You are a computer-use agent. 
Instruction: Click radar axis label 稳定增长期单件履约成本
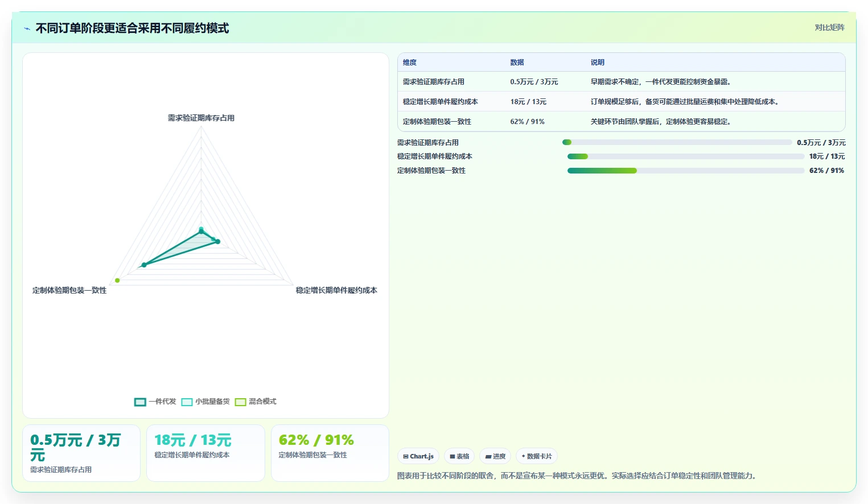tap(336, 291)
